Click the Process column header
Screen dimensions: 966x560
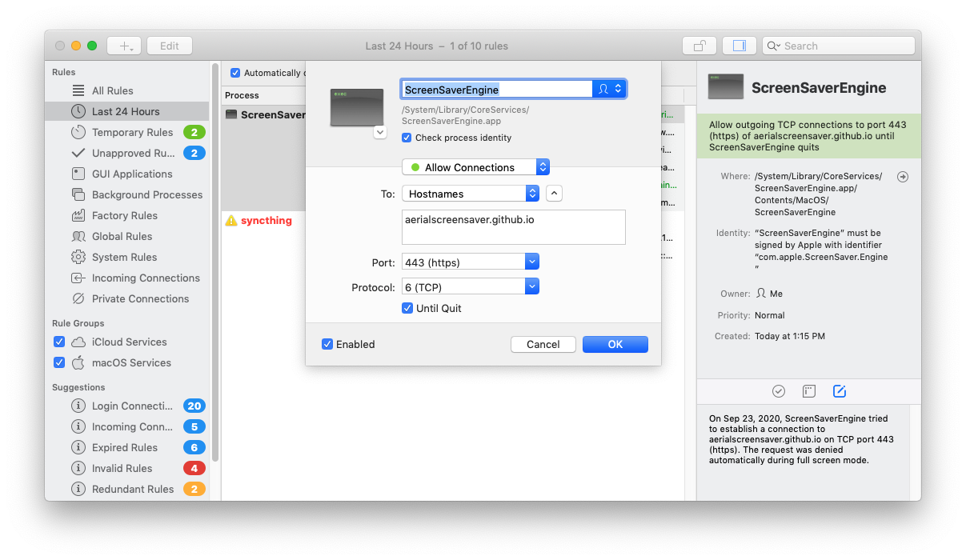[x=242, y=95]
